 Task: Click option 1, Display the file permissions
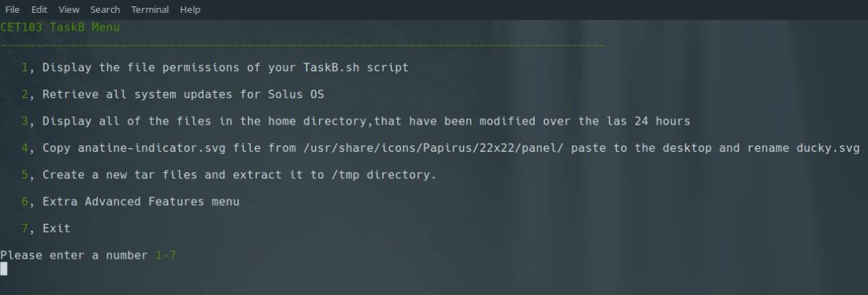click(x=215, y=68)
